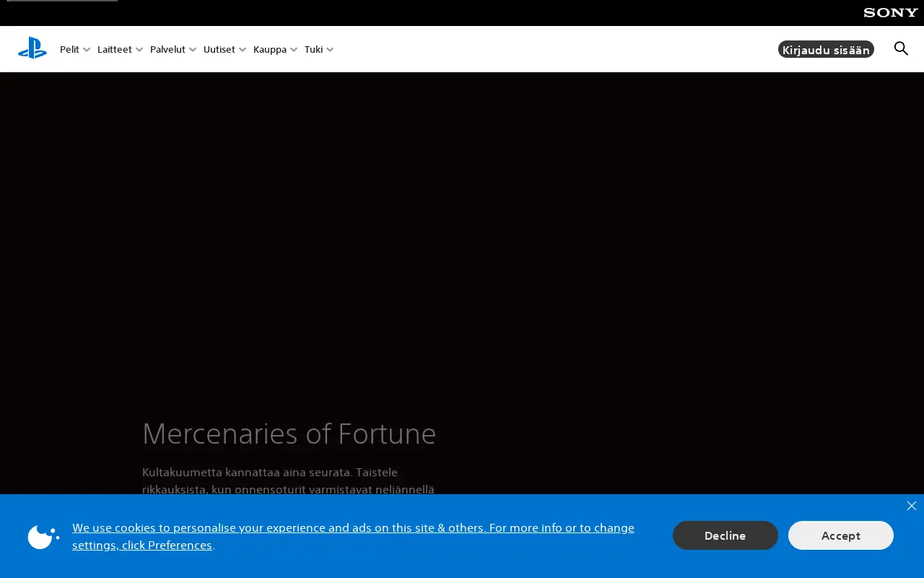Viewport: 924px width, 578px height.
Task: Expand the Palvelut dropdown menu
Action: [173, 49]
